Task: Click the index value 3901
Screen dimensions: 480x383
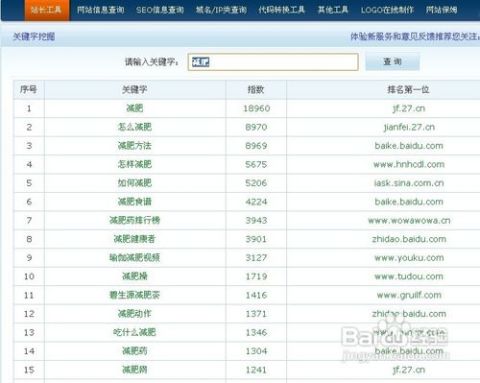Action: (x=256, y=239)
